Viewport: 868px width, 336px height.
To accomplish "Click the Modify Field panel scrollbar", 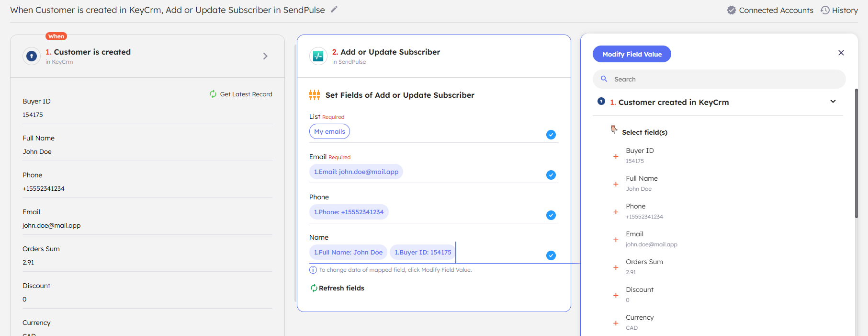I will pyautogui.click(x=857, y=153).
